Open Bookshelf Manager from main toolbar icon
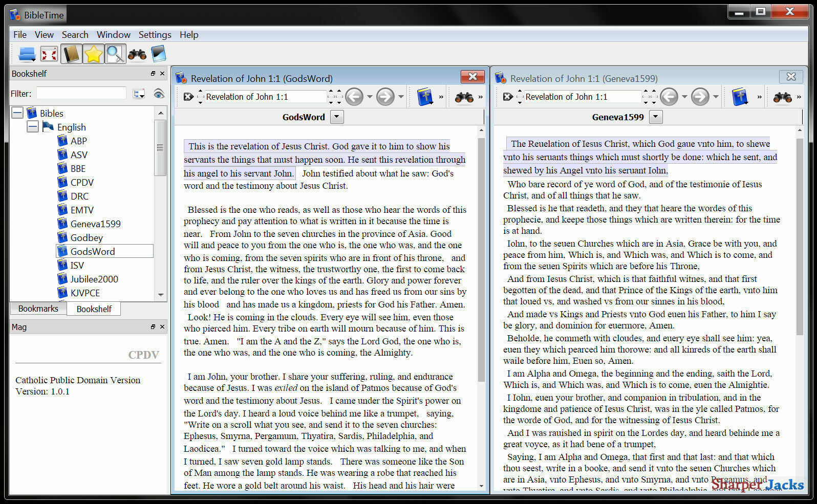Viewport: 817px width, 504px height. 158,54
